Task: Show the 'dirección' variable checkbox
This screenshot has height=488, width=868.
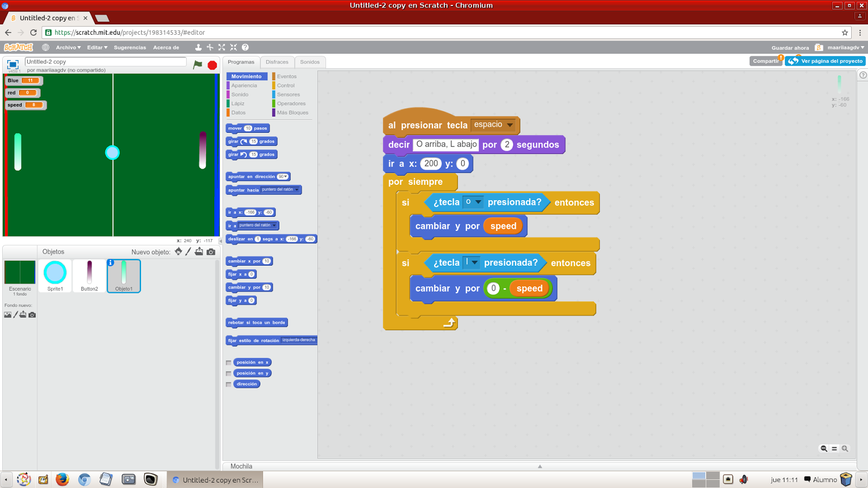Action: (228, 384)
